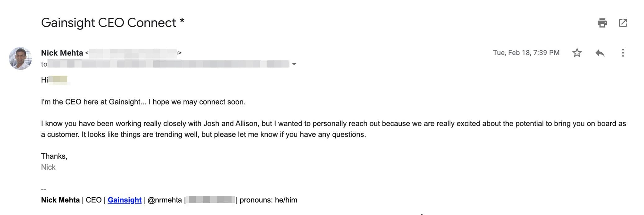Click the bold Nick Mehta signature name

[x=60, y=200]
